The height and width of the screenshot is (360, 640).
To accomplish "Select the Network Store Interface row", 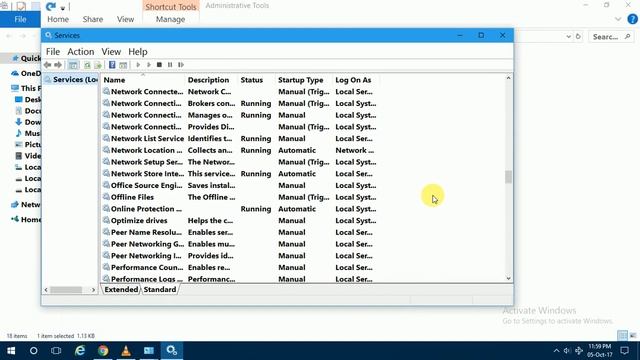I will (x=240, y=174).
